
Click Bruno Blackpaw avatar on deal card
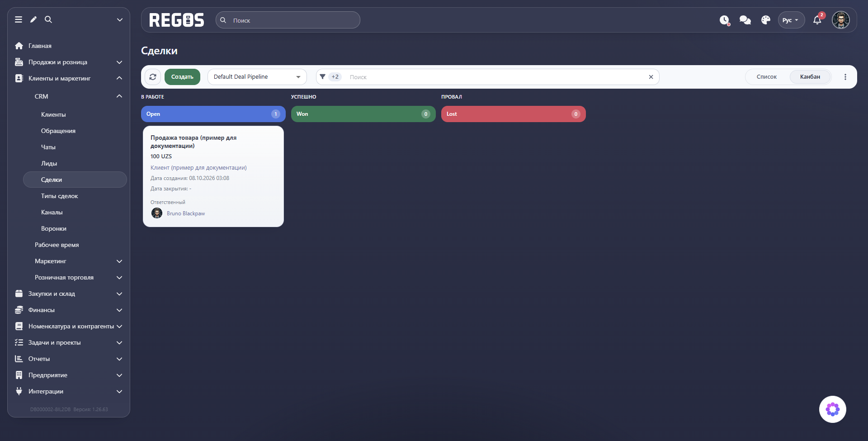[157, 213]
